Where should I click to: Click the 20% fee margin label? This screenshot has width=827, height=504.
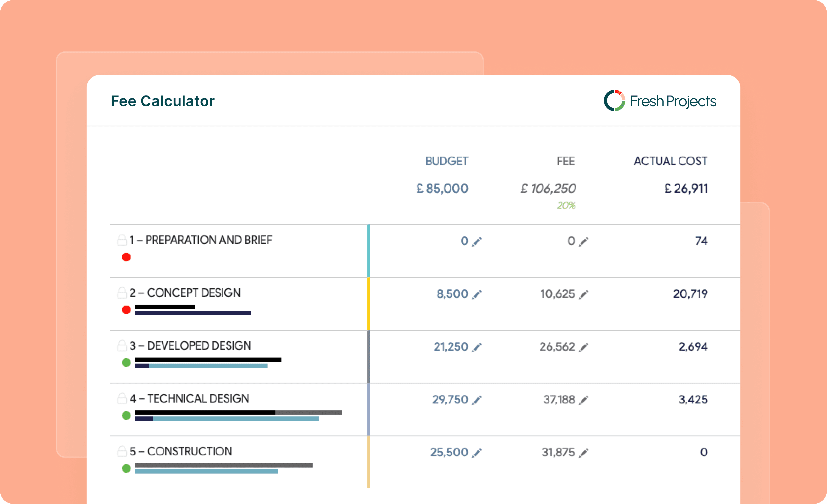coord(566,205)
